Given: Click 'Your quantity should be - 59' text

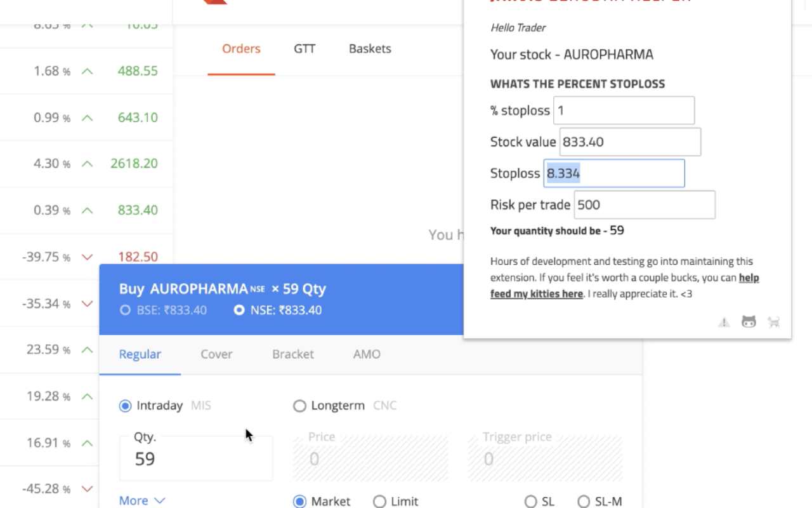Looking at the screenshot, I should pyautogui.click(x=557, y=231).
